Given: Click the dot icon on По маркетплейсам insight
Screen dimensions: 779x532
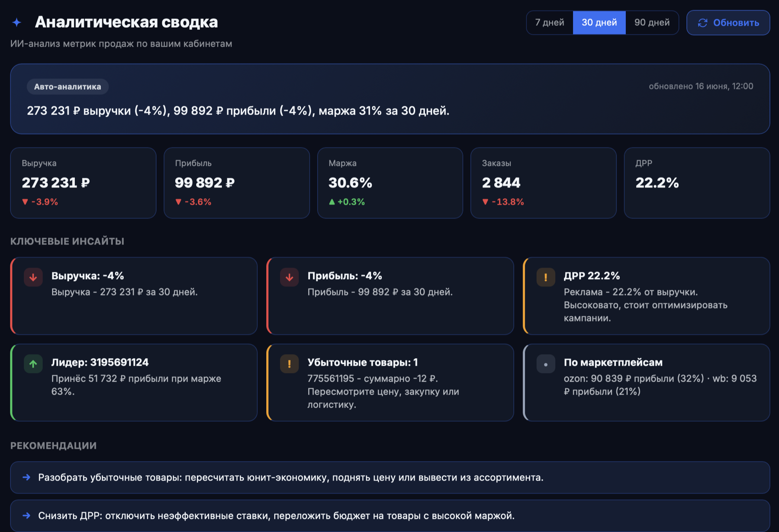Looking at the screenshot, I should tap(546, 364).
